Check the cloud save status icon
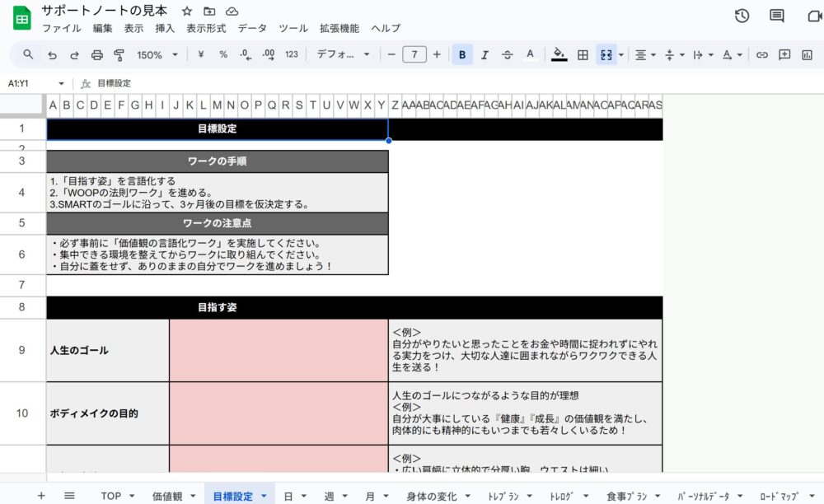 232,11
